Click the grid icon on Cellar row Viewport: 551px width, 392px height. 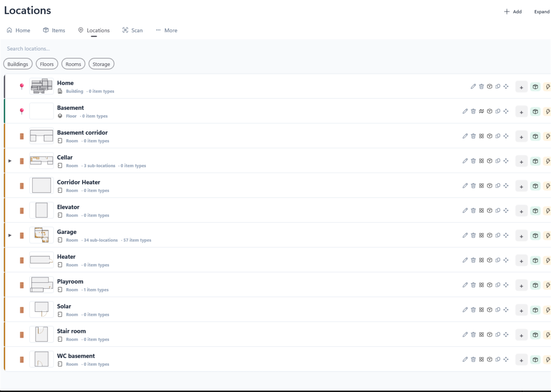(x=481, y=161)
